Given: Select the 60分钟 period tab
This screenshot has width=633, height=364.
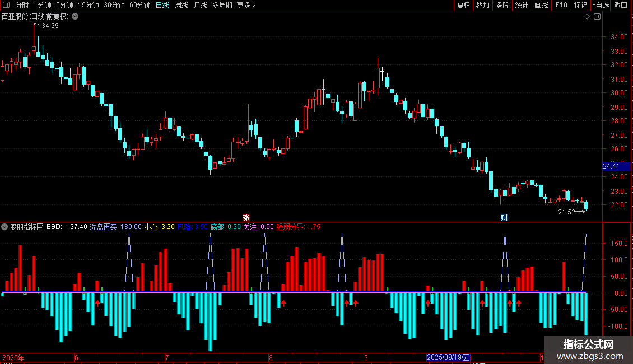Looking at the screenshot, I should click(x=140, y=5).
